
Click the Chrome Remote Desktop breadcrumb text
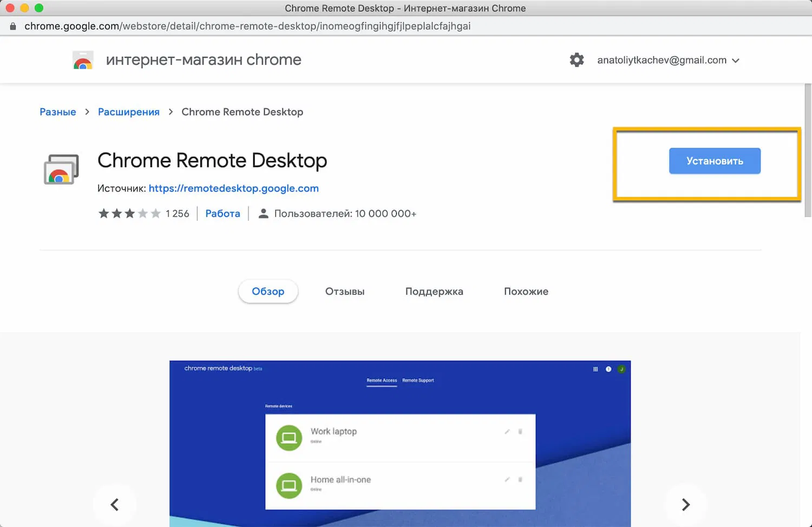coord(242,112)
